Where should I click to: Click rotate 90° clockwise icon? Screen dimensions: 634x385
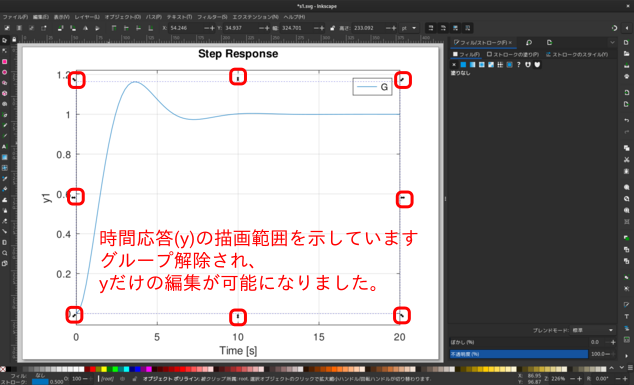coord(73,28)
